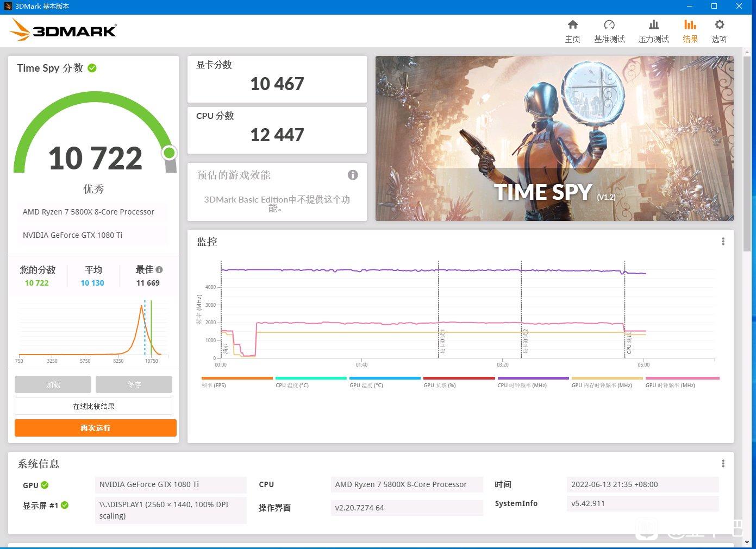Click the 03:20 time label on the chart

tap(503, 364)
